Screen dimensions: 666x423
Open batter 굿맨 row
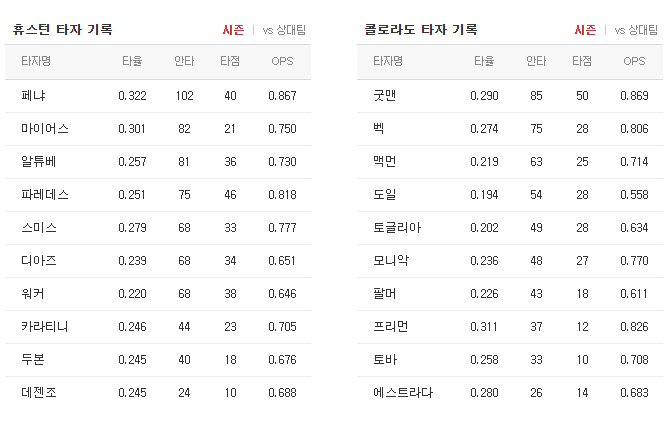point(510,96)
